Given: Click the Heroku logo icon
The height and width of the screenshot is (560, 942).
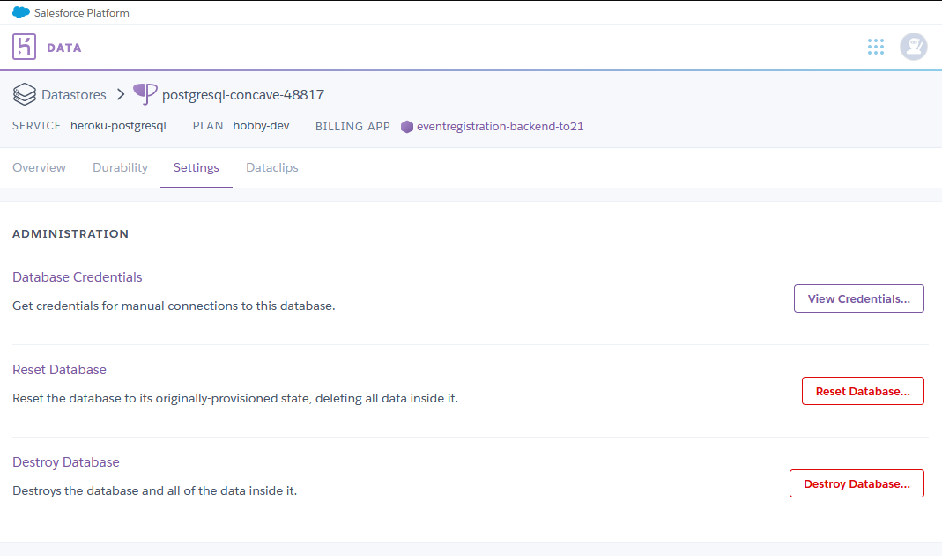Looking at the screenshot, I should click(25, 47).
